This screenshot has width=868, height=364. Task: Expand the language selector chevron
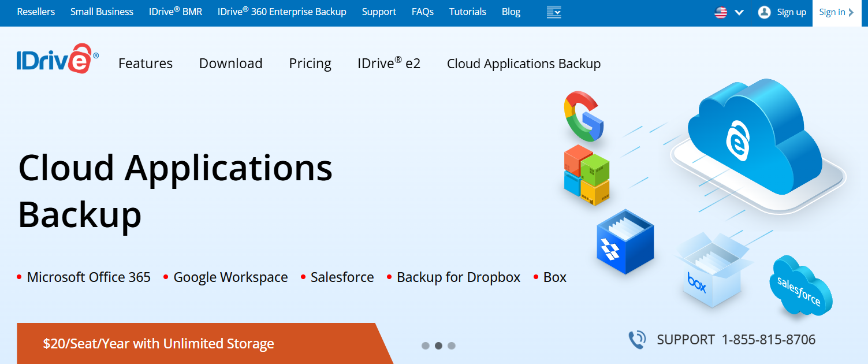[x=739, y=13]
